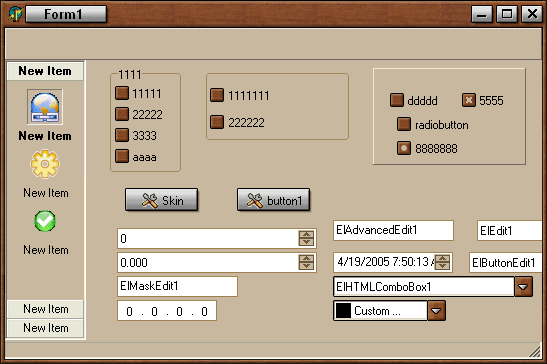Open the ElHTMLComboBox1 dropdown arrow
The image size is (547, 364).
523,287
